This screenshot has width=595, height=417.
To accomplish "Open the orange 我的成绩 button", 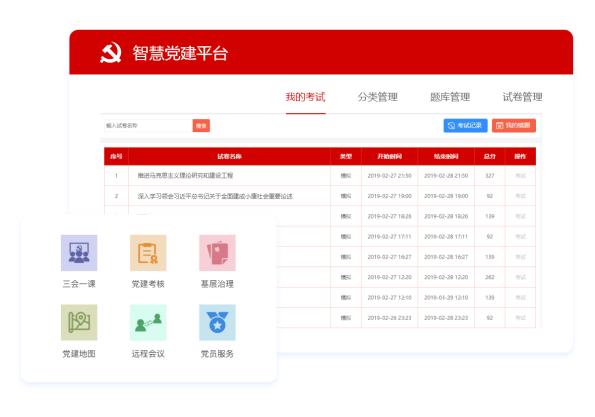I will click(514, 126).
